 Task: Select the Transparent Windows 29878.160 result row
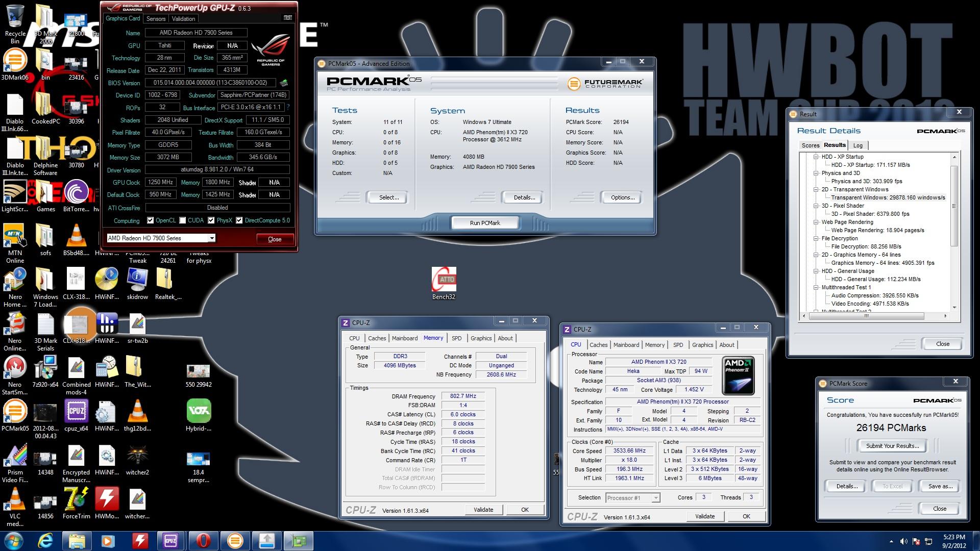(888, 197)
